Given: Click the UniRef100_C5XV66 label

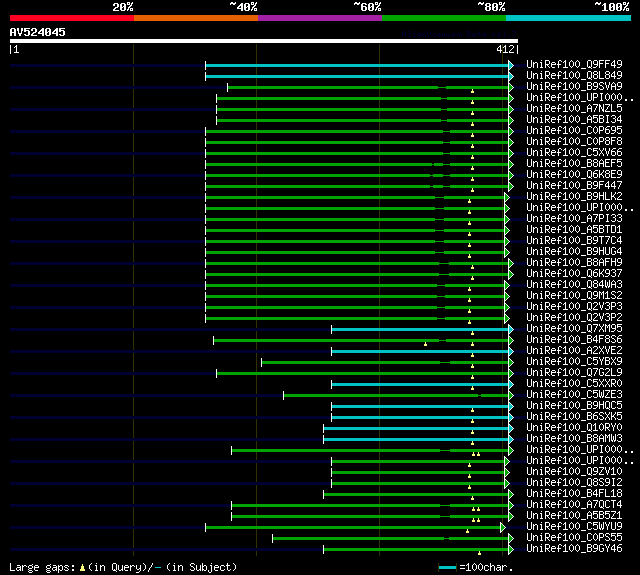Looking at the screenshot, I should 574,153.
